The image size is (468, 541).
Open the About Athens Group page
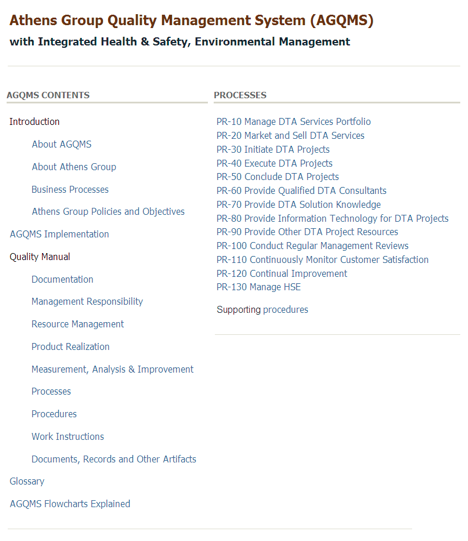click(x=74, y=167)
